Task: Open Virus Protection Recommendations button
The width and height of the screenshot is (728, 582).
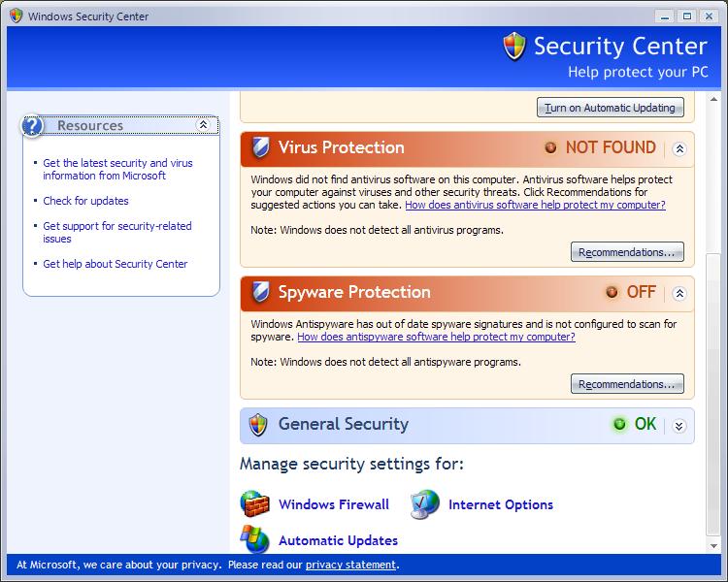Action: click(x=627, y=252)
